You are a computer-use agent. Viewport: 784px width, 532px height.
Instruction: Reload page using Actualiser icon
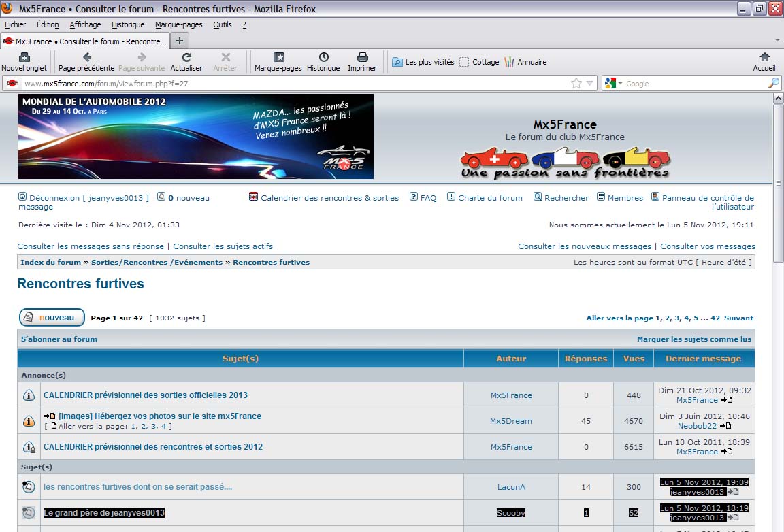[186, 57]
